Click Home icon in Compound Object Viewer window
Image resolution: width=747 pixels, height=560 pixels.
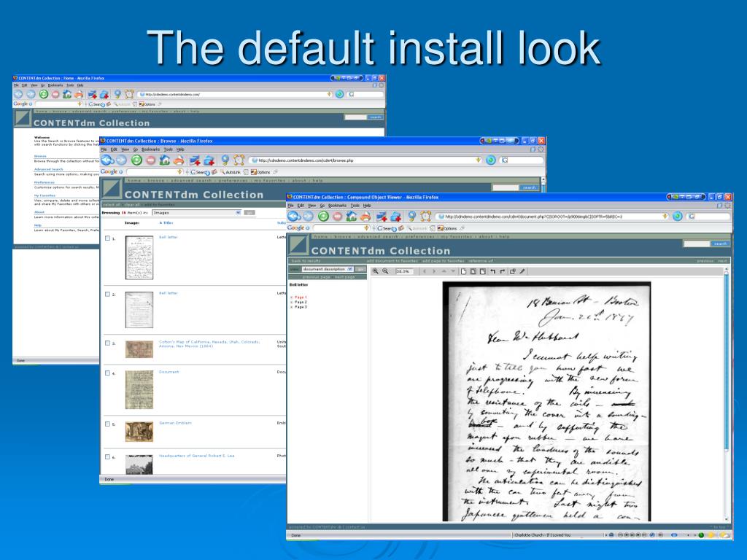352,217
